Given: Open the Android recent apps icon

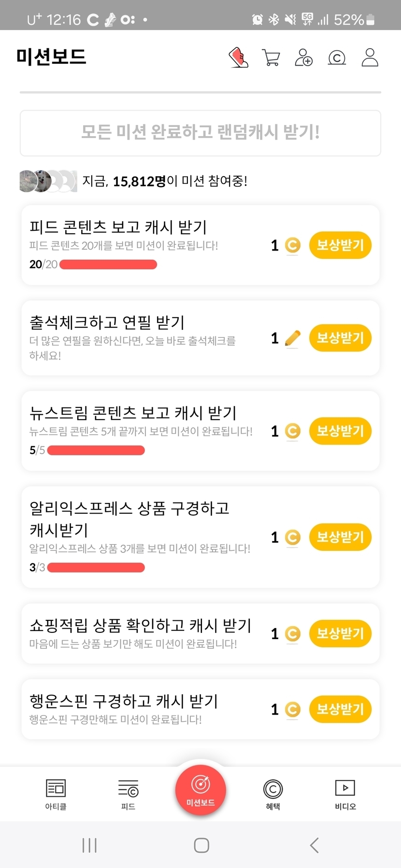Looking at the screenshot, I should click(89, 845).
